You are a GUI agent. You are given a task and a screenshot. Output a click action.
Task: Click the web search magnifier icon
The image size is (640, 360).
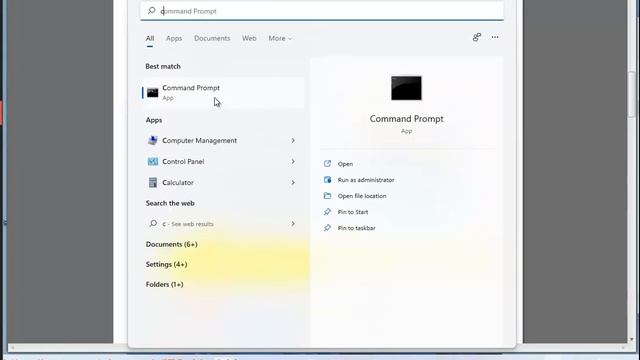153,224
